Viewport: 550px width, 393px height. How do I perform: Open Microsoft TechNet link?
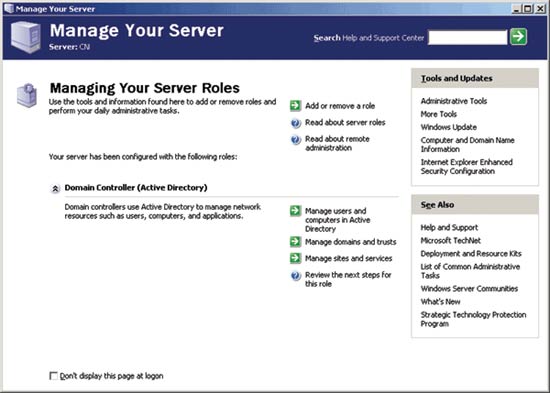450,240
